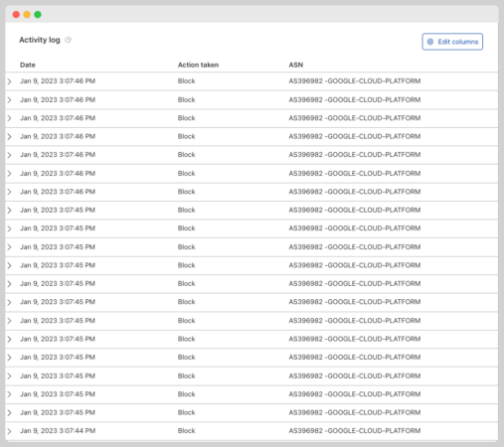This screenshot has width=504, height=447.
Task: Close the window with the red button
Action: 16,15
